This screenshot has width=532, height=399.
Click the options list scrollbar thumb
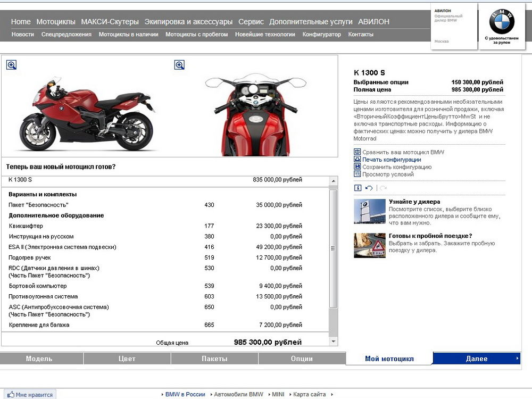[x=333, y=248]
